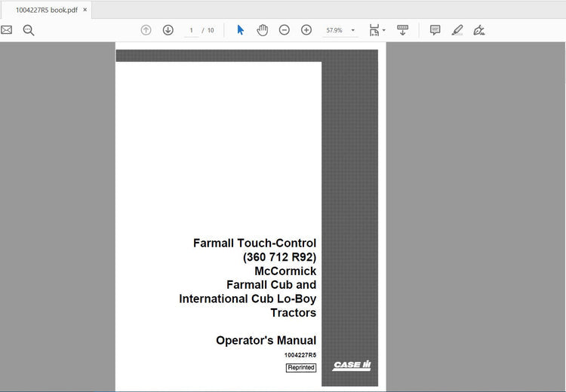Click the Operator's Manual heading

click(266, 341)
